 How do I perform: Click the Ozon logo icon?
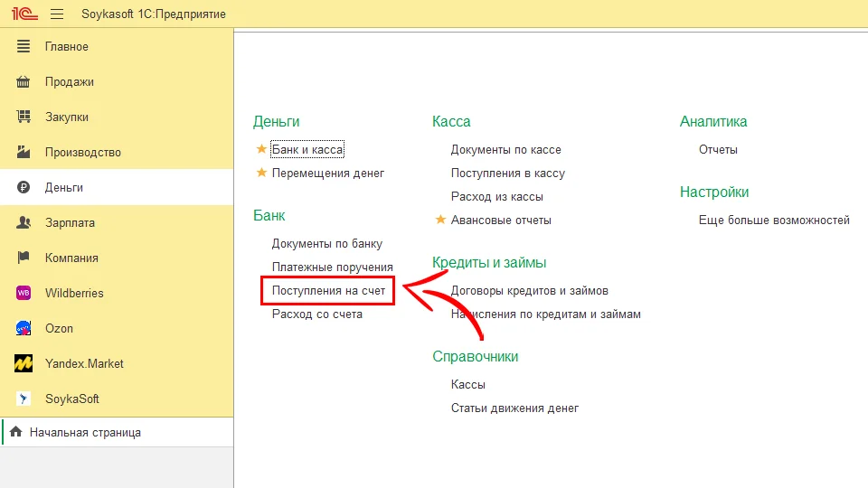[24, 328]
